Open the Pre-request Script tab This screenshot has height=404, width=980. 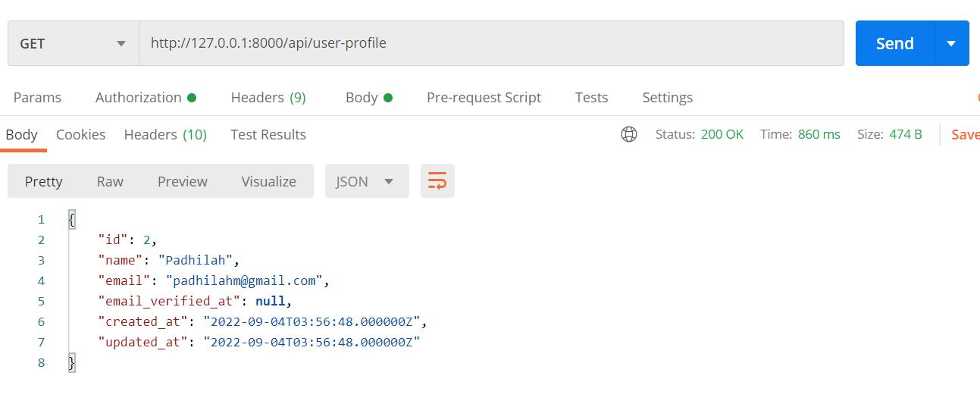pos(484,97)
